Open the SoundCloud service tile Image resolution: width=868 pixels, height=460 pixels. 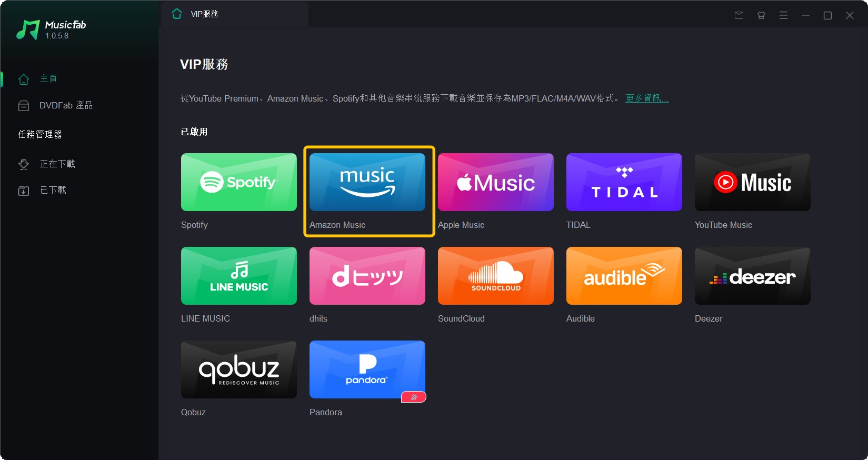click(x=496, y=276)
